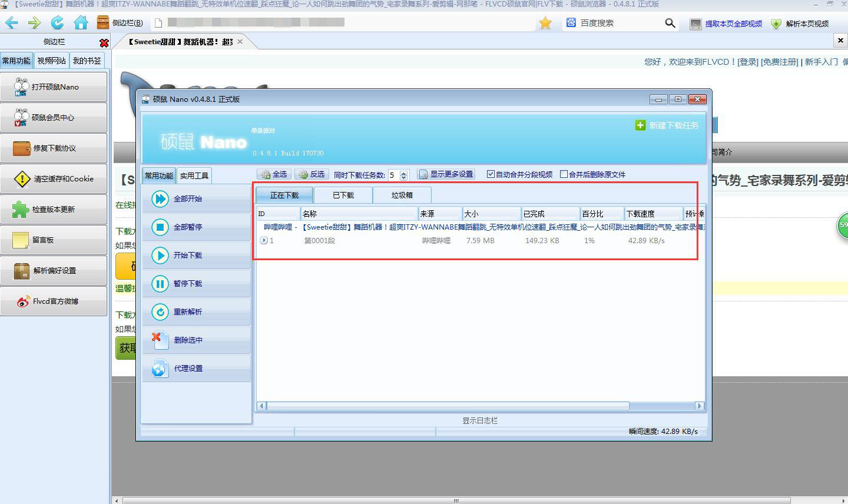Open 硕鼠会员中心

pos(54,117)
